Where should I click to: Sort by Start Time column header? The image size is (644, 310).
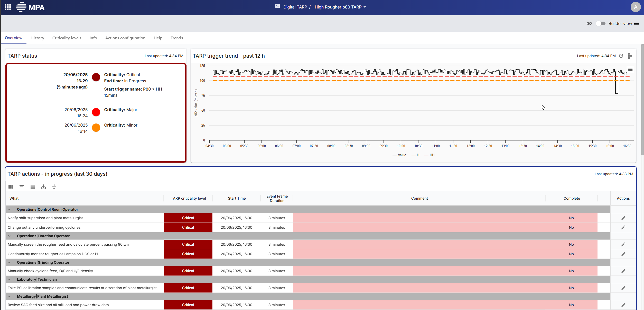tap(237, 198)
